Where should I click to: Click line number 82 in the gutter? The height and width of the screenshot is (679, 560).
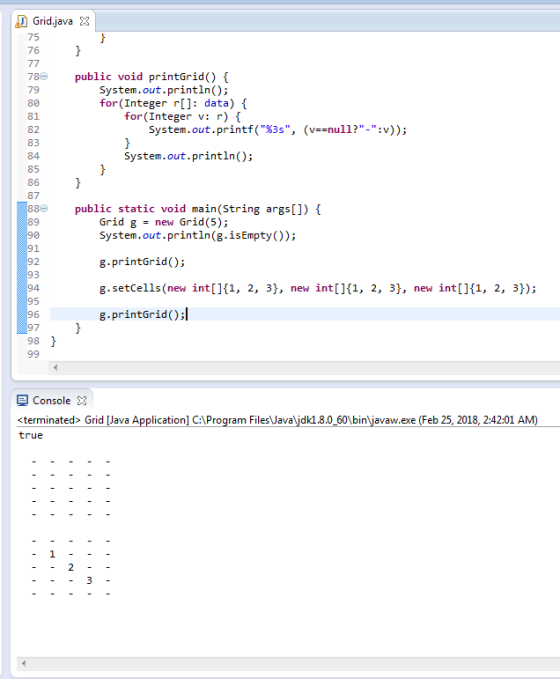point(33,129)
